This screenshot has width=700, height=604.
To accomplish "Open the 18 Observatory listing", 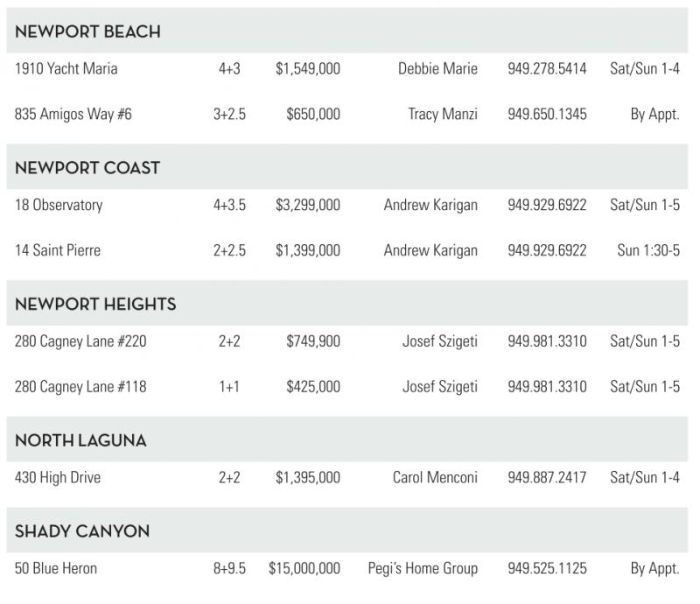I will [x=59, y=205].
